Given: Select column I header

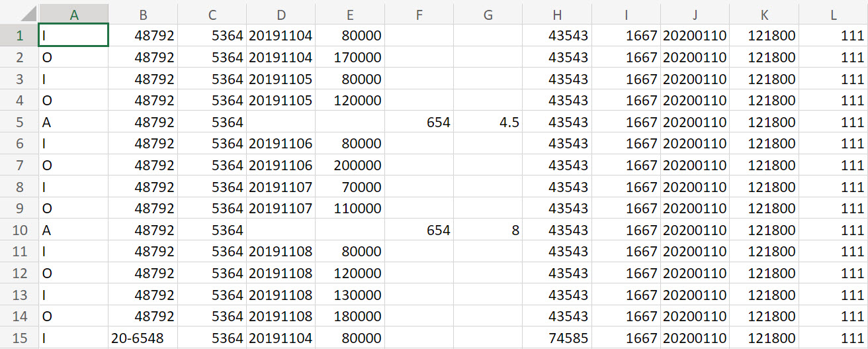Looking at the screenshot, I should tap(626, 15).
